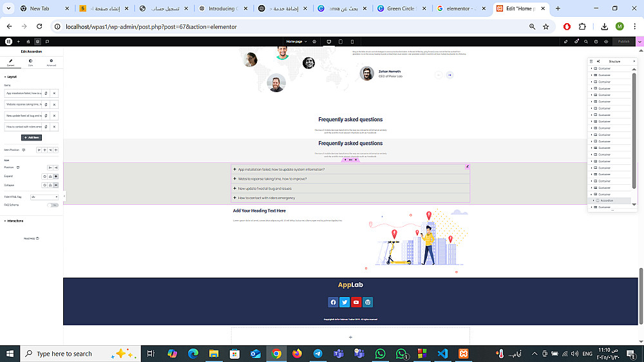Click the Publish button

[x=623, y=41]
